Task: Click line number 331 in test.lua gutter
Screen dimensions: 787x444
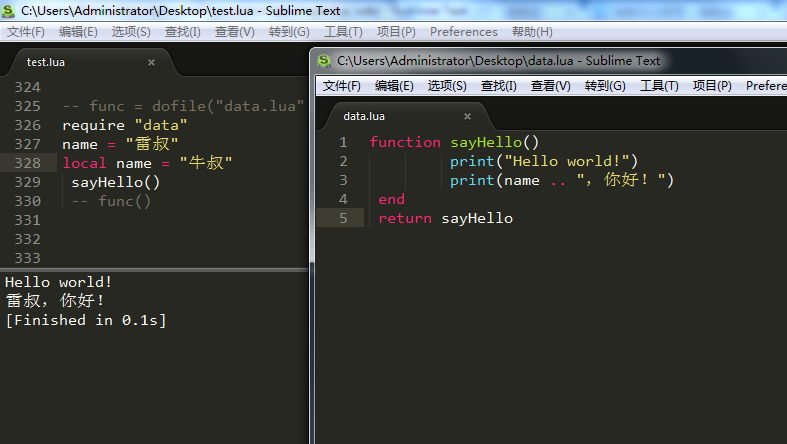Action: tap(28, 220)
